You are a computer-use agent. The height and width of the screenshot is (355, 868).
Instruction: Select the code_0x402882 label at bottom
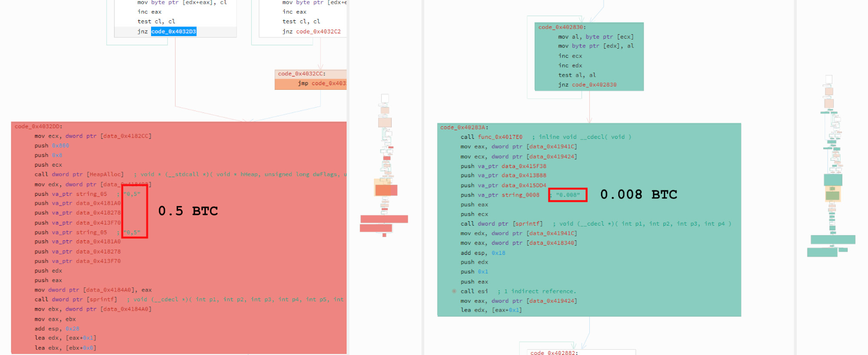554,352
